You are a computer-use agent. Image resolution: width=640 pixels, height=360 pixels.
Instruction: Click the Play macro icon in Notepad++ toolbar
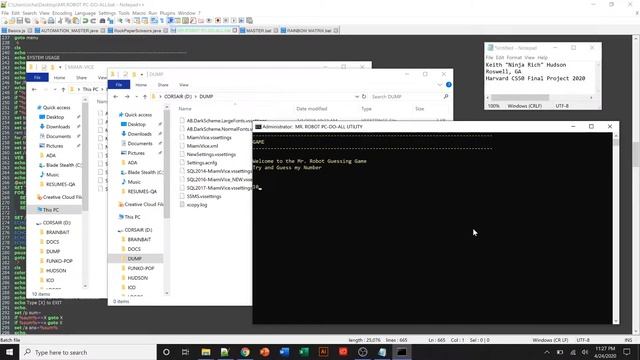pos(234,20)
